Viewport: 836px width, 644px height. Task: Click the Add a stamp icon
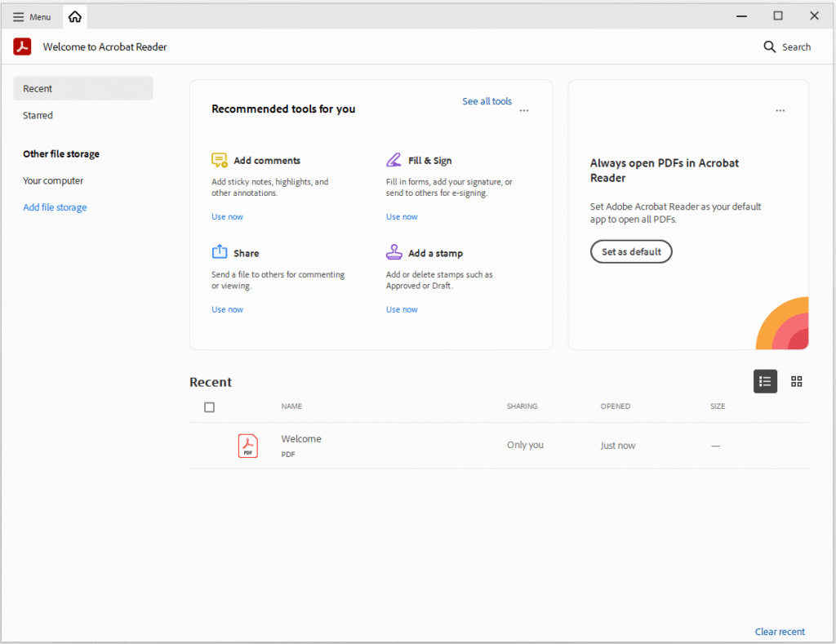(394, 252)
